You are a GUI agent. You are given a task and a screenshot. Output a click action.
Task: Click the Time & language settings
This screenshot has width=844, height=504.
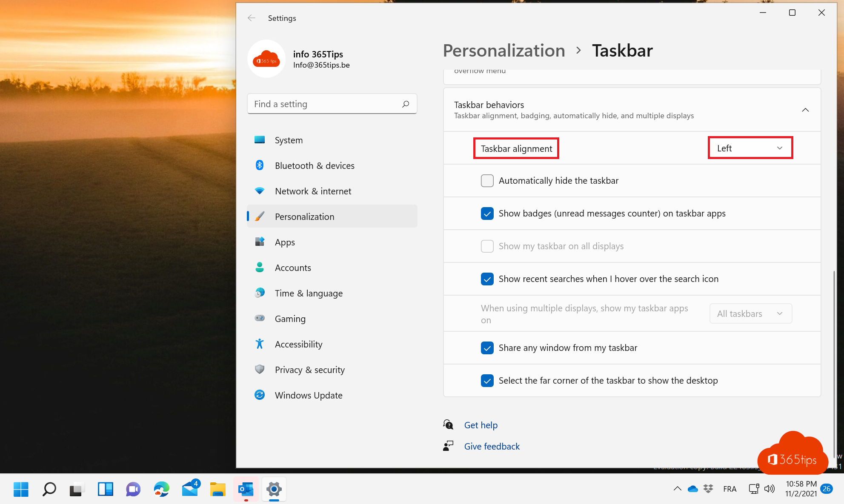tap(309, 293)
